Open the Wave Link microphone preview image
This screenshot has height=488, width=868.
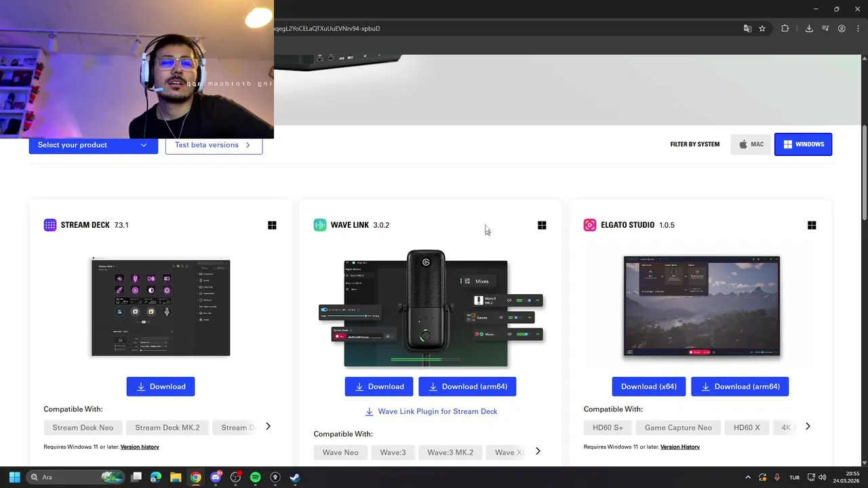[431, 308]
